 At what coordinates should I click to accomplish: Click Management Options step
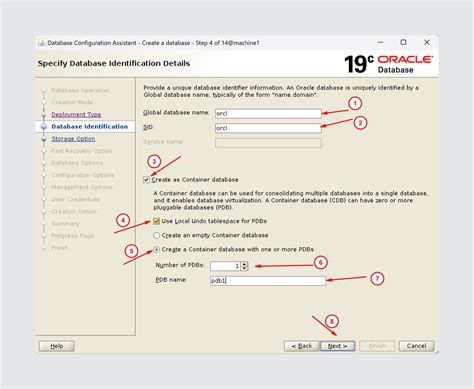click(x=82, y=187)
